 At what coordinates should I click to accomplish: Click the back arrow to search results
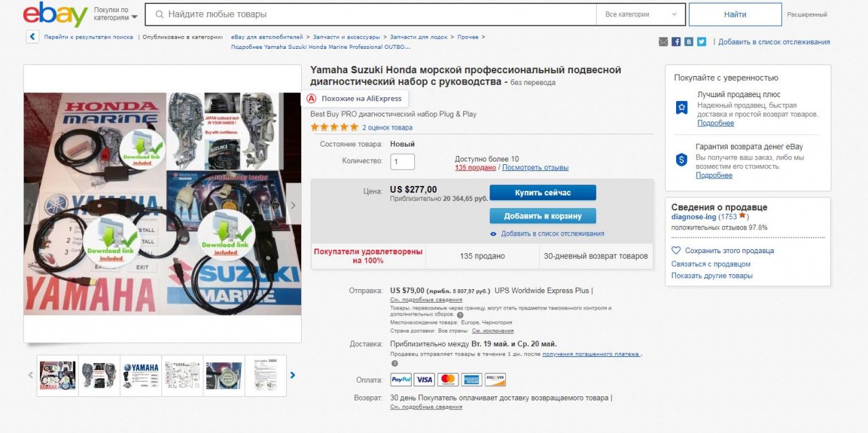coord(33,37)
